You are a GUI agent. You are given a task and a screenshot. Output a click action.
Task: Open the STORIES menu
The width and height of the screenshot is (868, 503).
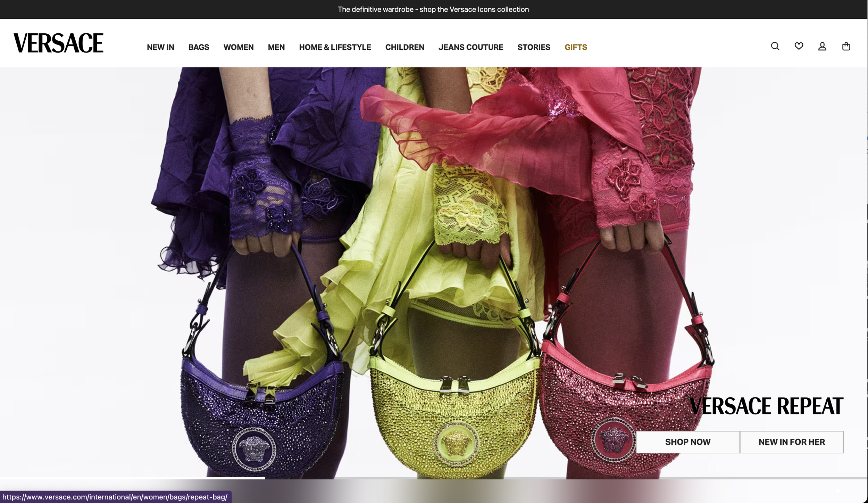[534, 47]
